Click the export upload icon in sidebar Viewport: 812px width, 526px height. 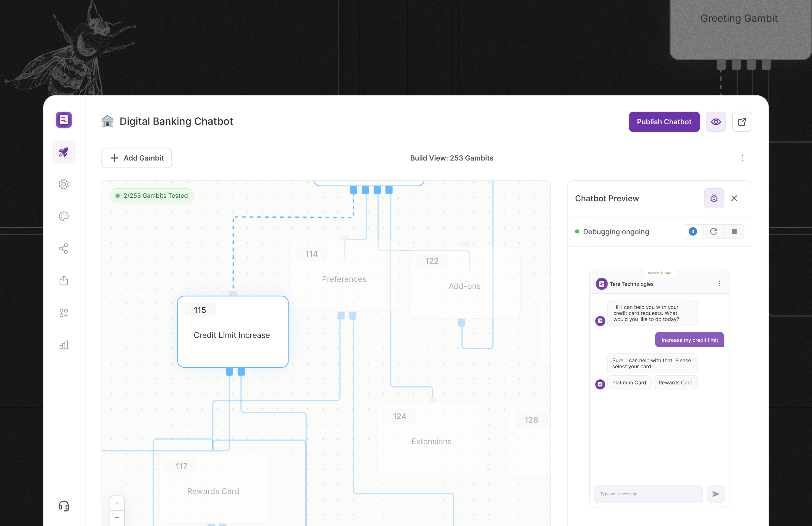tap(64, 281)
